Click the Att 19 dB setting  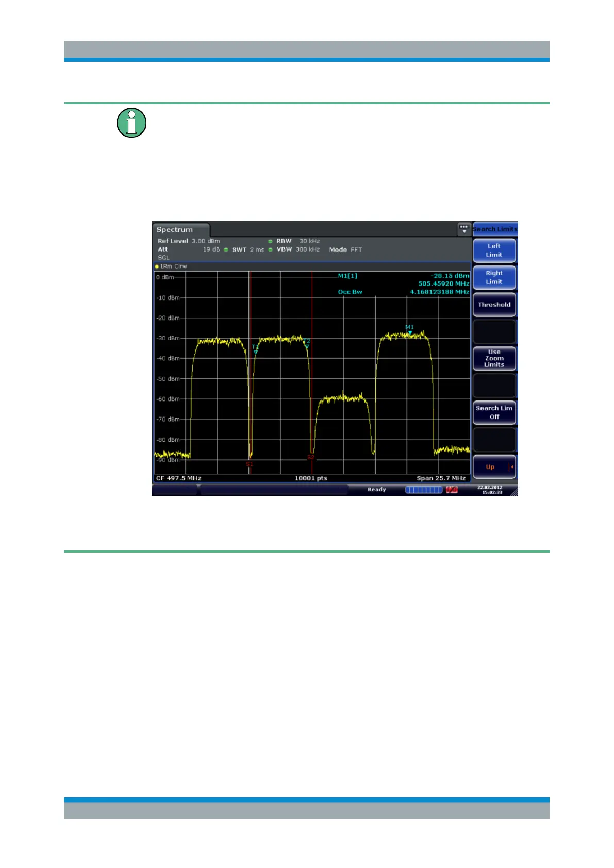pyautogui.click(x=189, y=249)
